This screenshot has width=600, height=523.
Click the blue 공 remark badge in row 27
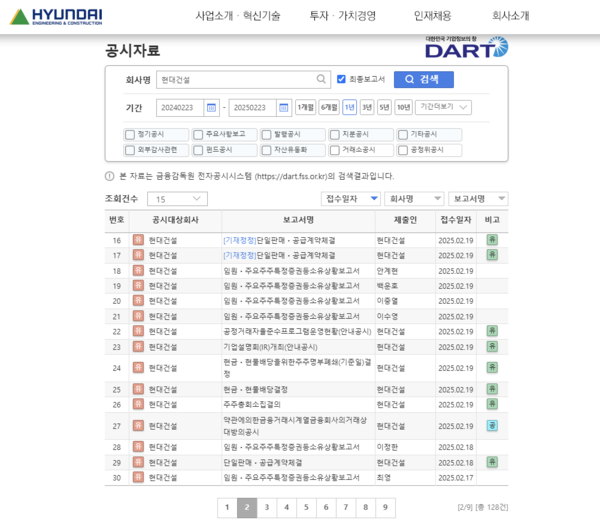(492, 425)
